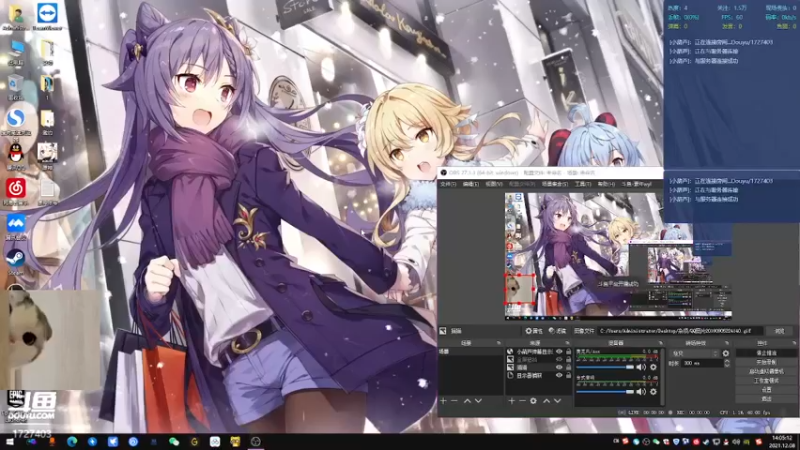Mute the lower mixer channel speaker
This screenshot has height=450, width=800.
pos(641,391)
